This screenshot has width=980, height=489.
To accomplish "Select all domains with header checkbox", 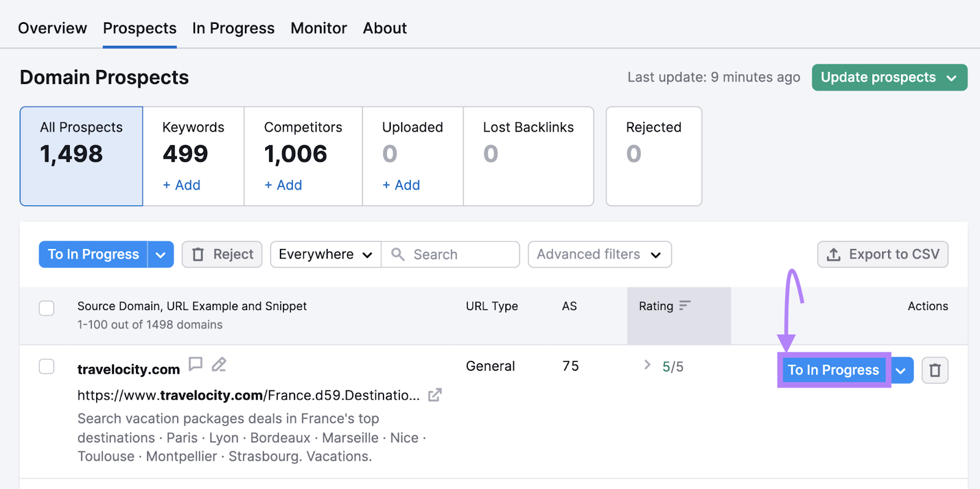I will pyautogui.click(x=47, y=308).
